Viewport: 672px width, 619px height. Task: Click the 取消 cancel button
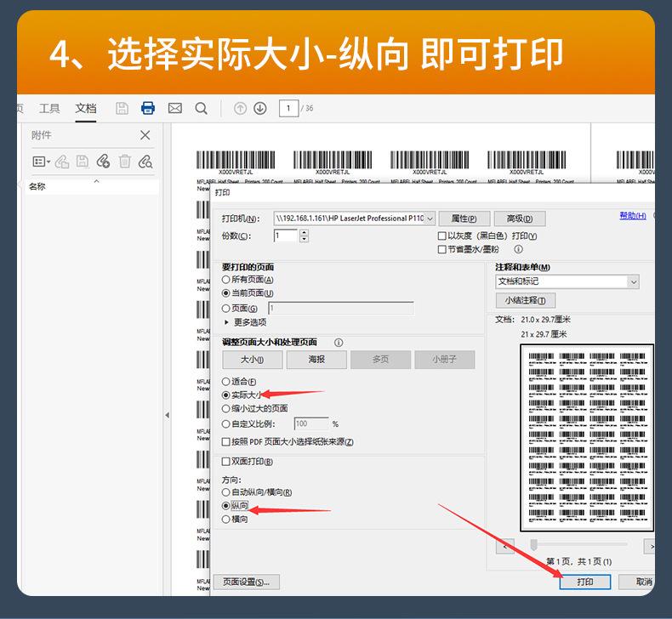(637, 582)
